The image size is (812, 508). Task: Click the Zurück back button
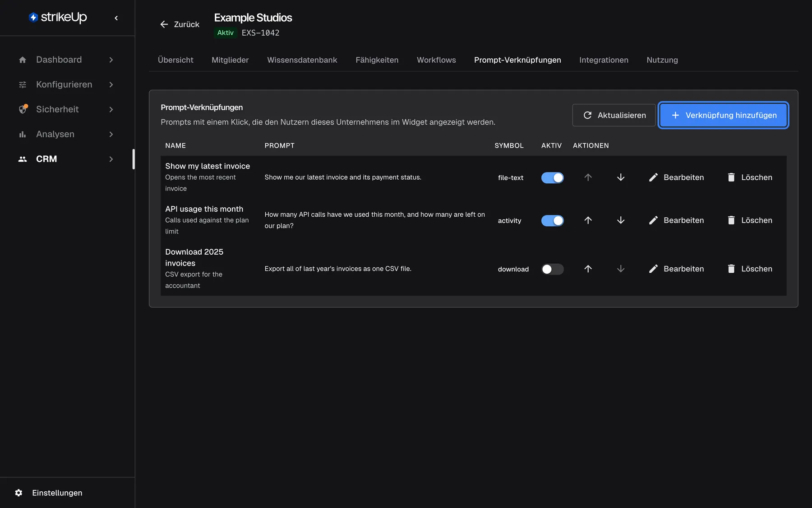click(x=180, y=24)
